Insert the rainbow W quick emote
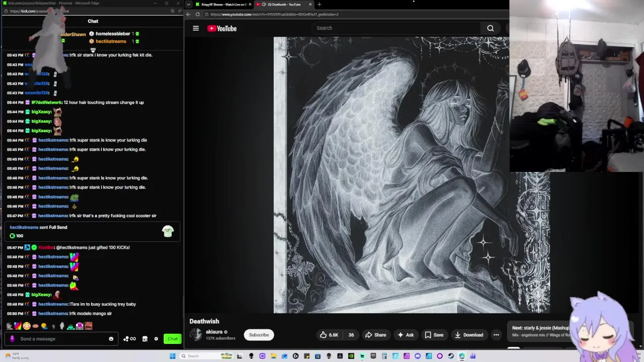This screenshot has width=644, height=362. [x=18, y=326]
